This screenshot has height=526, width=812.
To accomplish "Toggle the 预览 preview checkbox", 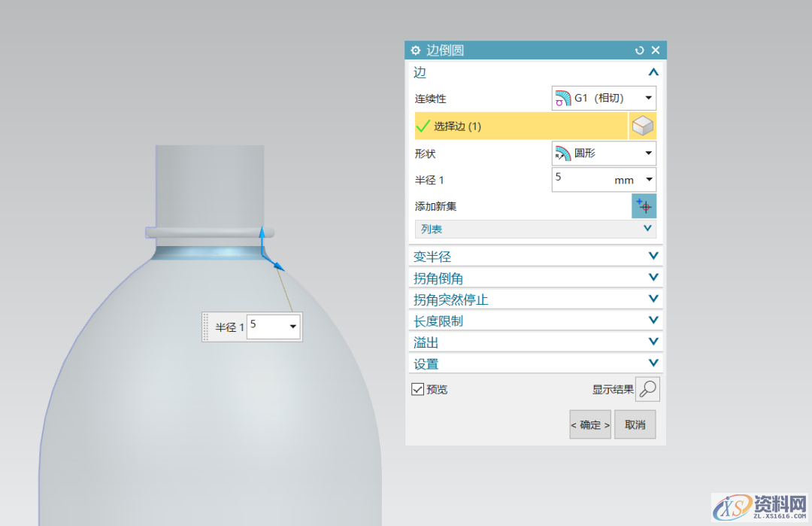I will click(417, 389).
